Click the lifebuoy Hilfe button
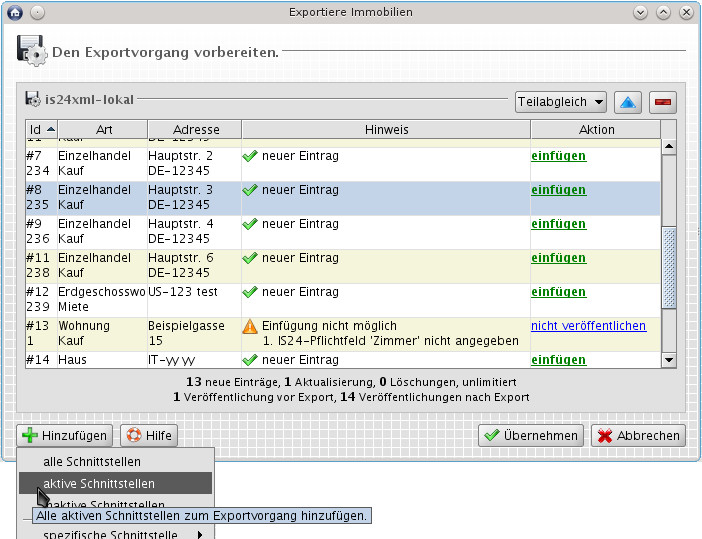This screenshot has height=539, width=702. (x=148, y=435)
